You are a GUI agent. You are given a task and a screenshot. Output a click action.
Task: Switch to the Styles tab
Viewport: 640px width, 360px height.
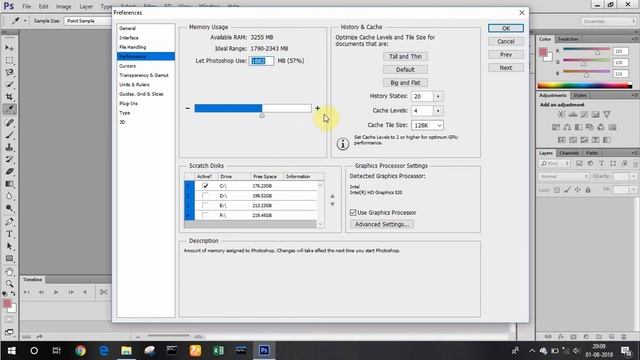[x=580, y=96]
